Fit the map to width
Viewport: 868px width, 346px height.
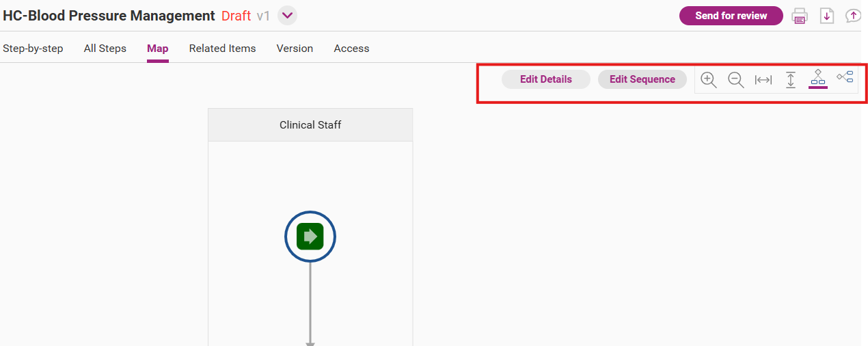(763, 80)
